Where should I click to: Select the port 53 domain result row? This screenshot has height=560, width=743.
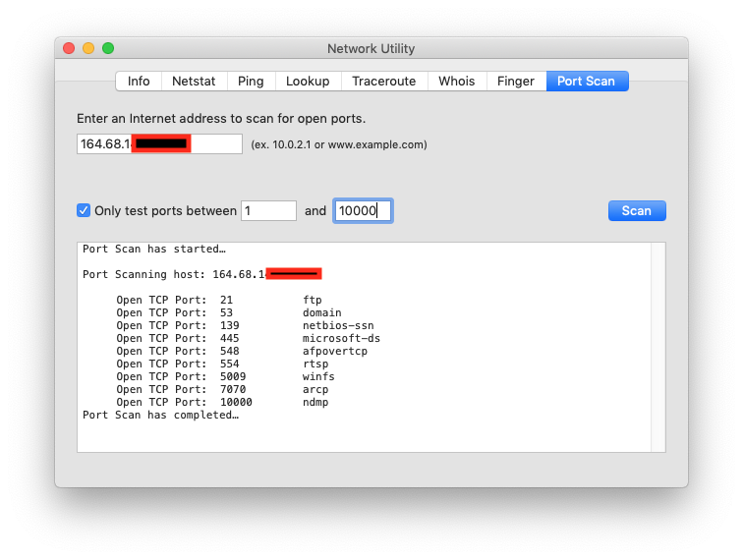229,312
